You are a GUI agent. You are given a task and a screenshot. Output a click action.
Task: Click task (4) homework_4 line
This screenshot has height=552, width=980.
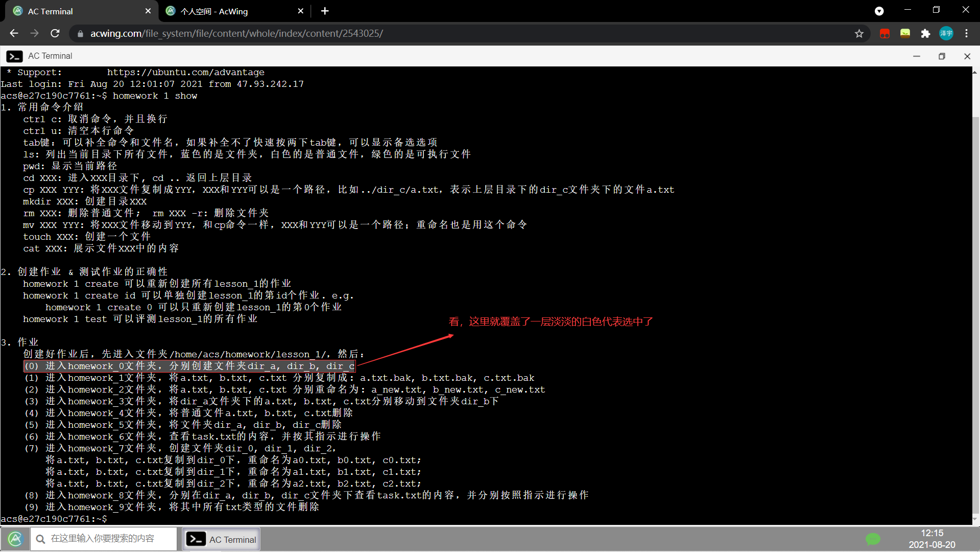click(x=188, y=413)
